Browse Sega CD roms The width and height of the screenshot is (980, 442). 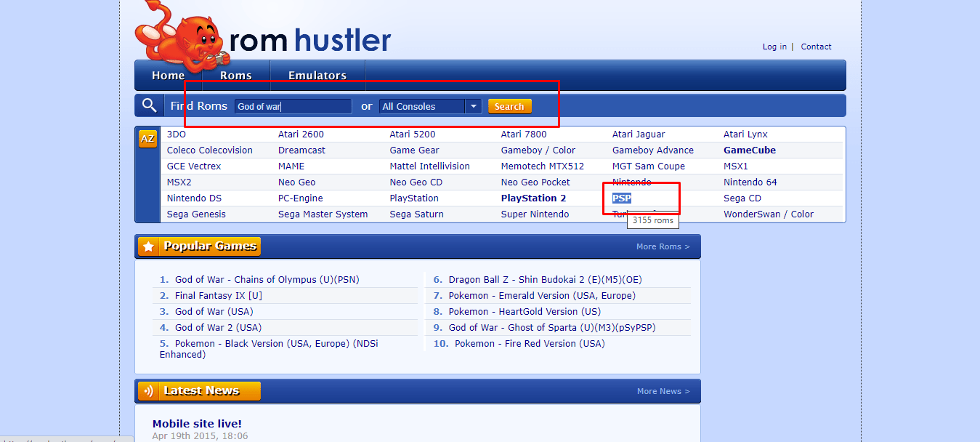(742, 198)
